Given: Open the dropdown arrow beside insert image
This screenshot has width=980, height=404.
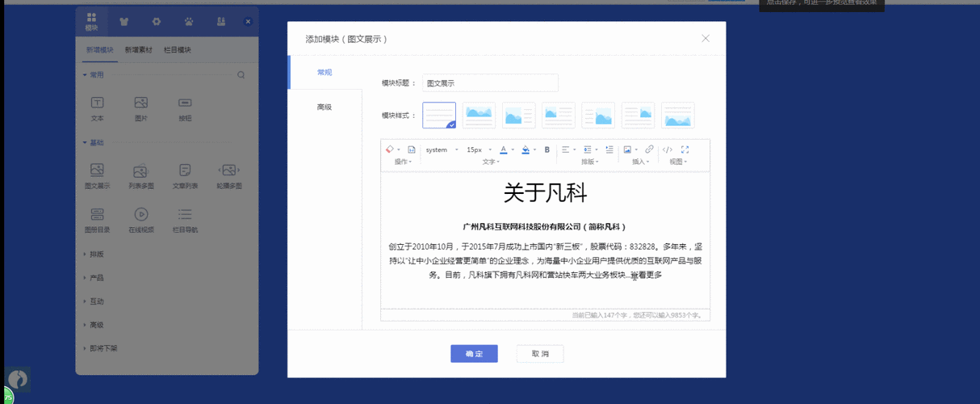Looking at the screenshot, I should [x=636, y=149].
